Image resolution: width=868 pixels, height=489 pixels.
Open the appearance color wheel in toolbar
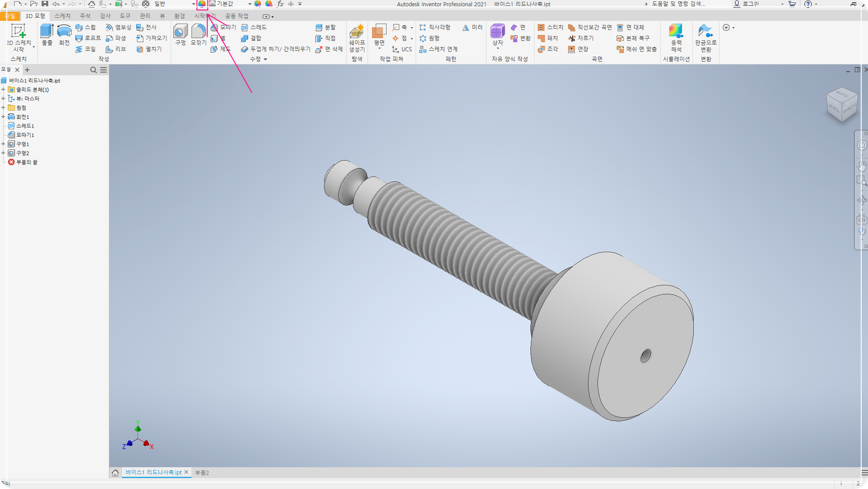[202, 4]
